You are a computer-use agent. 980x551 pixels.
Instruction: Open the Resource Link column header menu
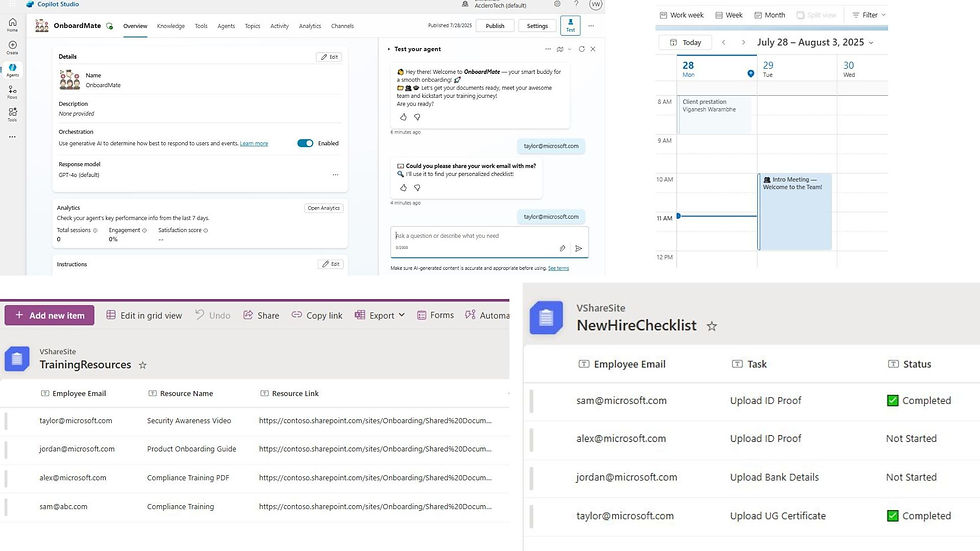coord(289,394)
